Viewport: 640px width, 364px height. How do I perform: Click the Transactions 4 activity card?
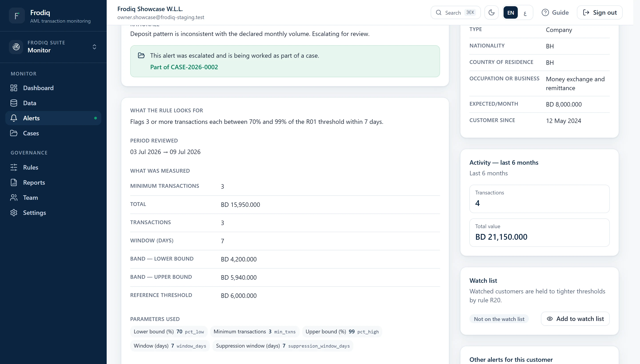[539, 199]
